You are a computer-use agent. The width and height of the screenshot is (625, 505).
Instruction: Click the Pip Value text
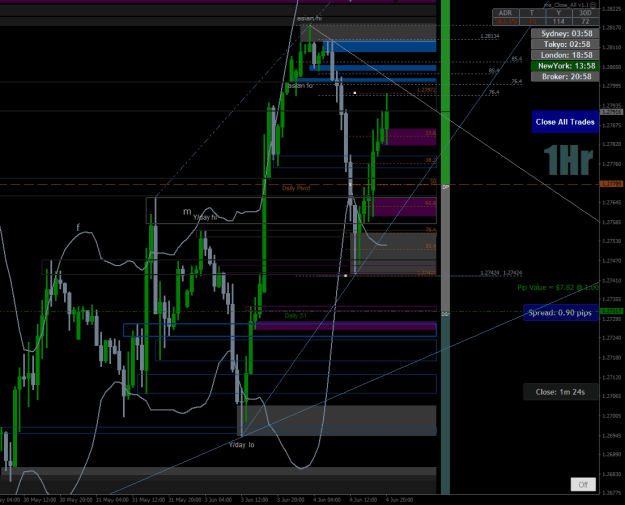(x=558, y=287)
